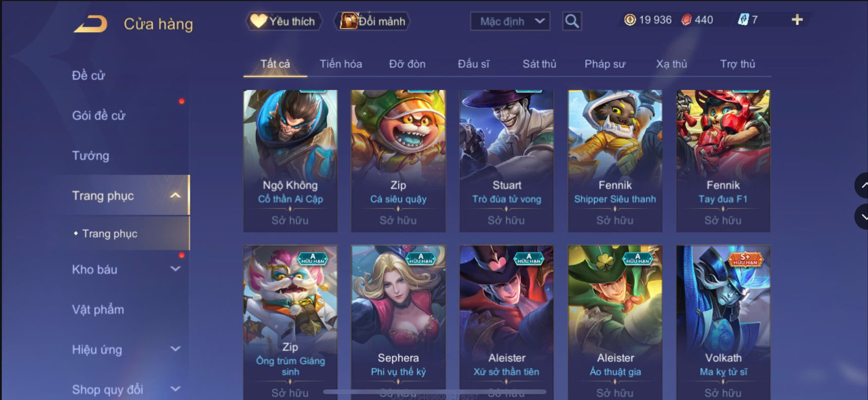This screenshot has width=868, height=400.
Task: Switch to the Sát thủ tab
Action: pos(539,64)
